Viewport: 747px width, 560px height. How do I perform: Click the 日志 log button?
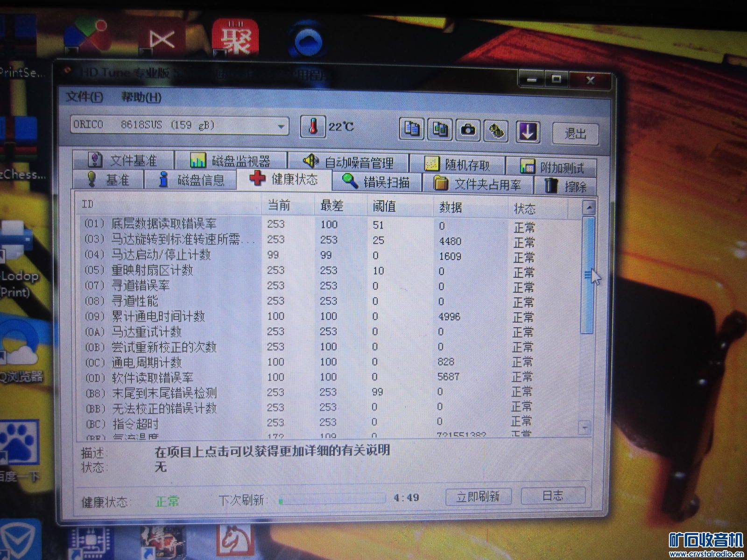[553, 496]
